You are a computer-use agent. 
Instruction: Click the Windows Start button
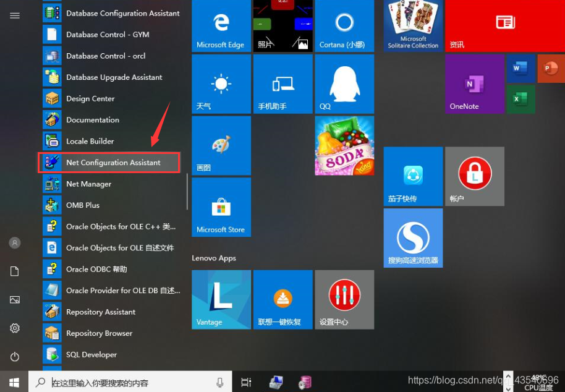pos(14,382)
